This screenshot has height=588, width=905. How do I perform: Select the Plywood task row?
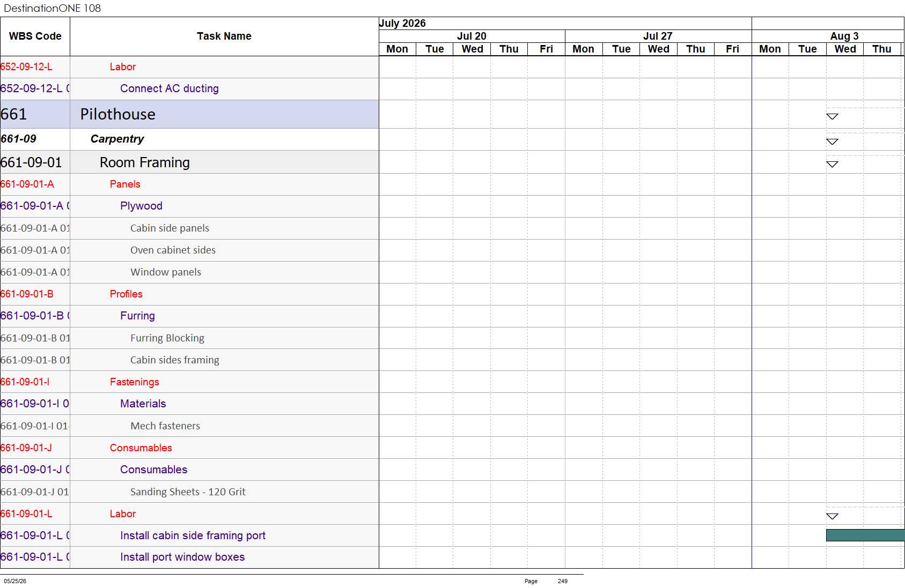click(x=189, y=206)
